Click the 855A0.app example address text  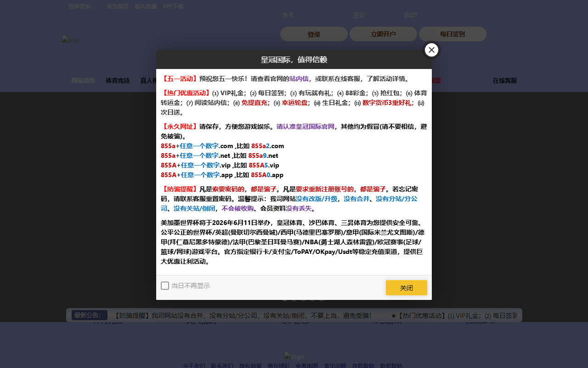coord(267,175)
